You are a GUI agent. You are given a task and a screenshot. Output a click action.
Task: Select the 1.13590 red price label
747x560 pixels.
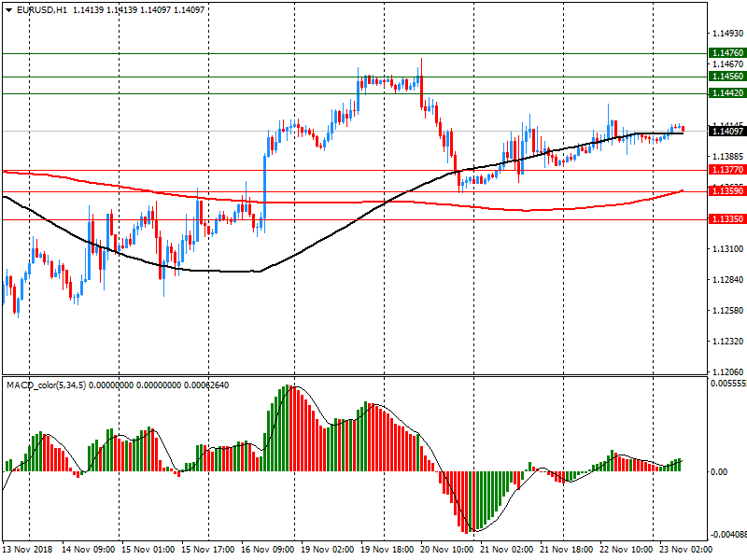pyautogui.click(x=727, y=190)
